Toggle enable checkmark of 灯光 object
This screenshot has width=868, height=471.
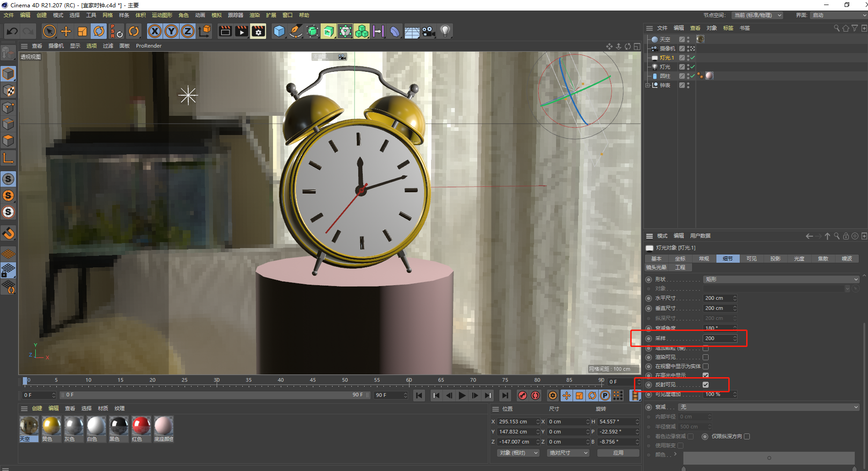[693, 67]
